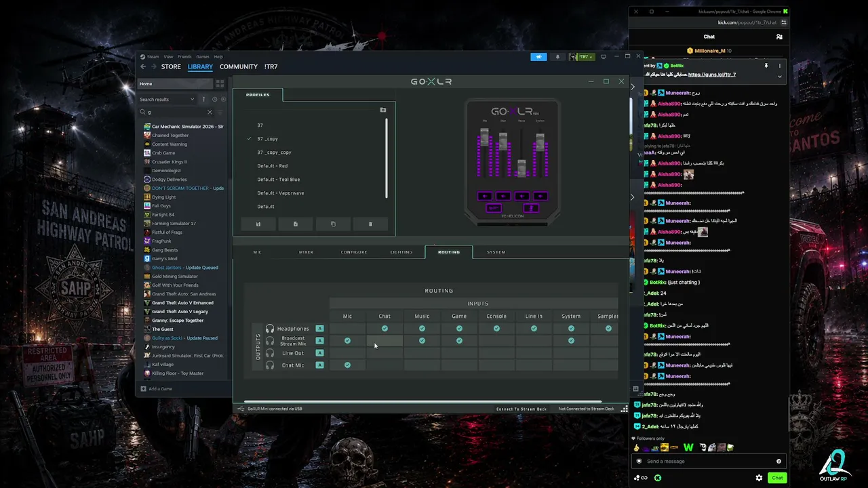Send message with green Chat button
The width and height of the screenshot is (868, 488).
[777, 478]
